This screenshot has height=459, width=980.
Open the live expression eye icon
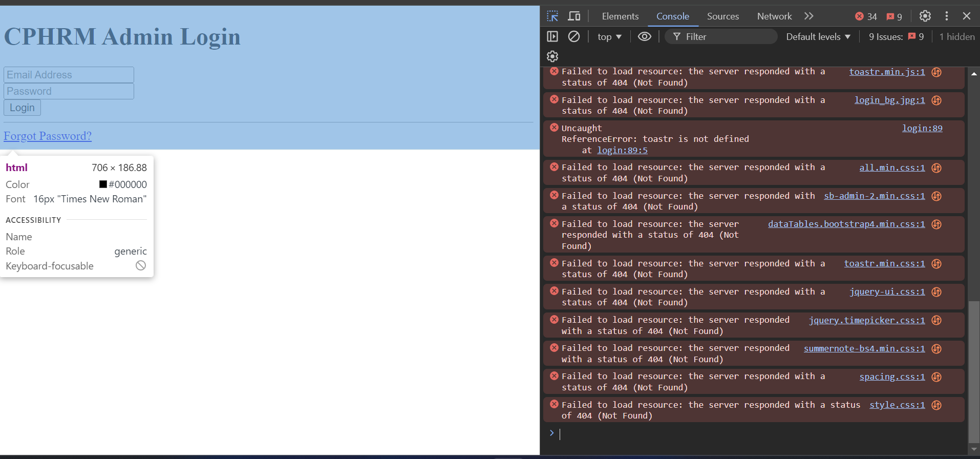(645, 36)
